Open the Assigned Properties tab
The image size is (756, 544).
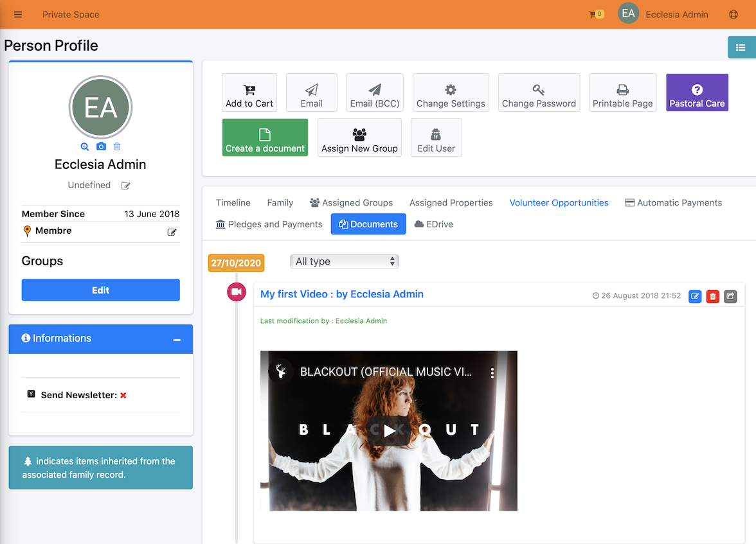click(x=451, y=203)
